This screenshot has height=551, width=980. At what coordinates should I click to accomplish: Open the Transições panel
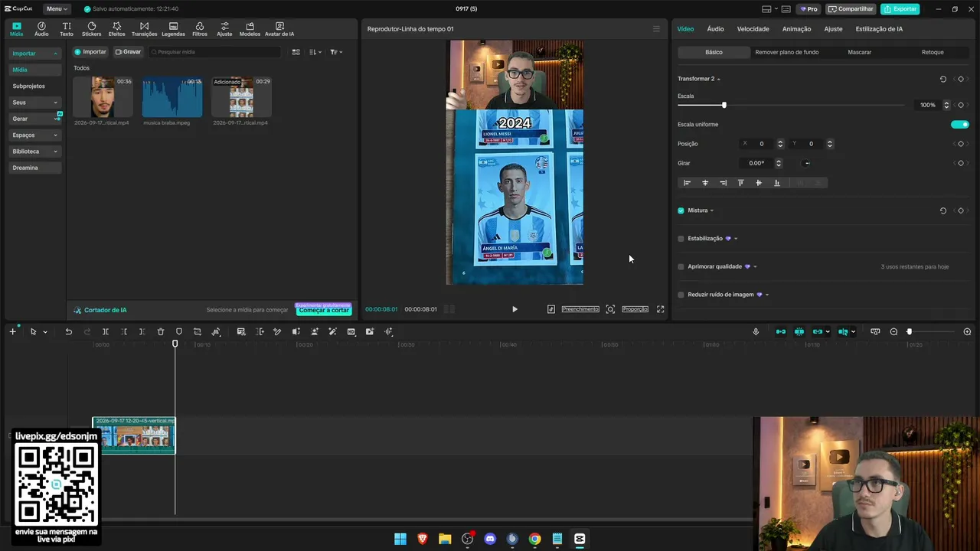[x=144, y=29]
